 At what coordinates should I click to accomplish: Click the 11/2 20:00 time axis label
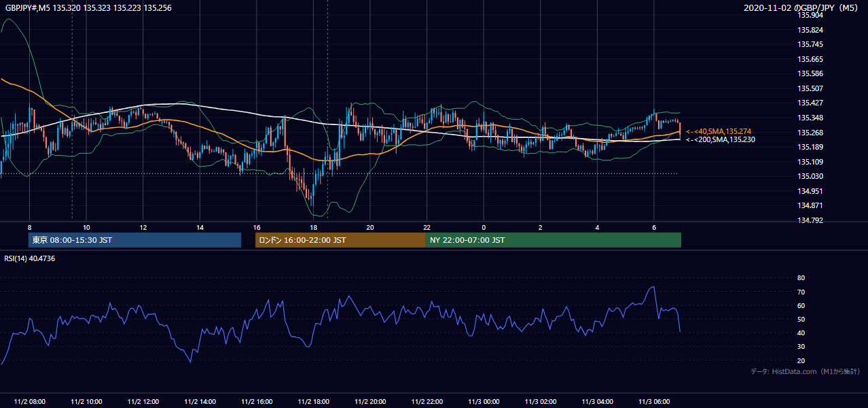pyautogui.click(x=370, y=402)
